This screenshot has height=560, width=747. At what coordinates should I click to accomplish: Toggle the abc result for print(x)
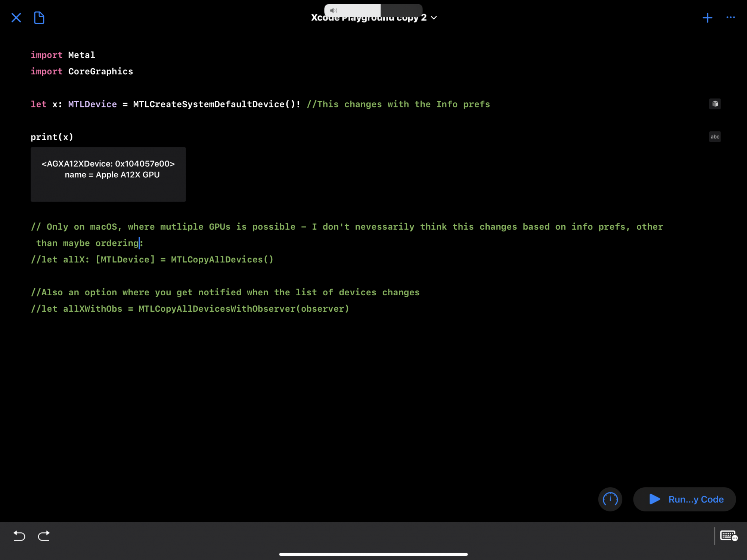715,137
